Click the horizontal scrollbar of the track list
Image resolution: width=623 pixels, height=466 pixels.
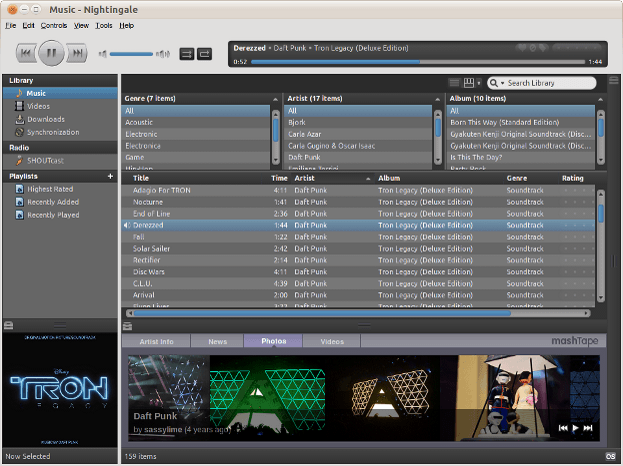(322, 313)
